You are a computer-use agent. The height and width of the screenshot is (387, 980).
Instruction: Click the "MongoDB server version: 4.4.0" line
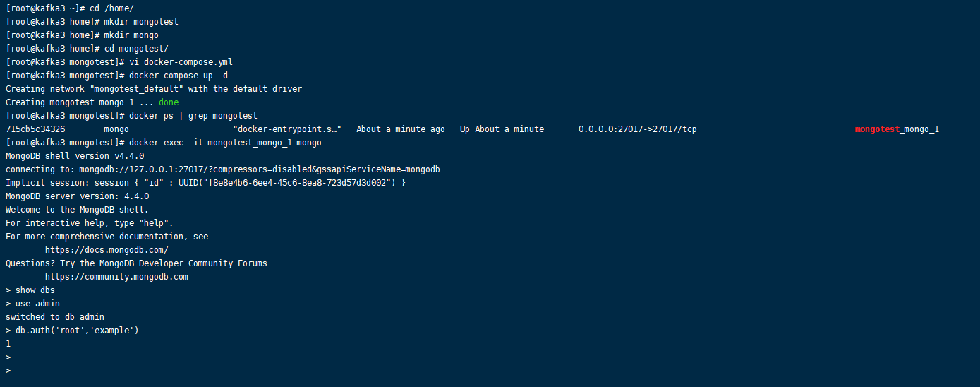(x=74, y=196)
